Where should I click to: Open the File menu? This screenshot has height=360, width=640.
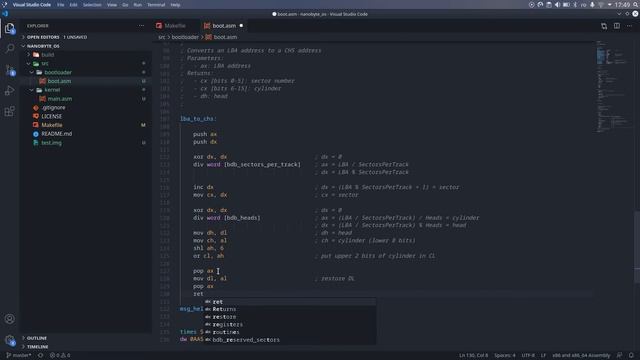(60, 5)
